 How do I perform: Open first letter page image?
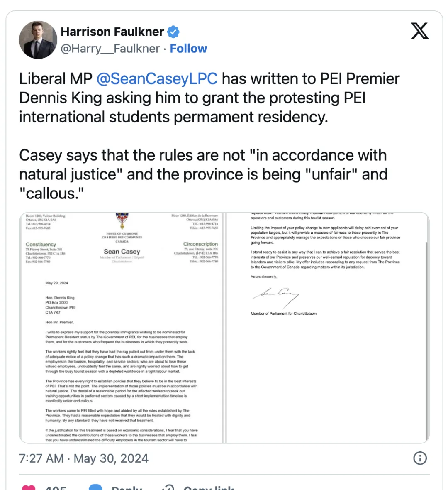(x=122, y=328)
